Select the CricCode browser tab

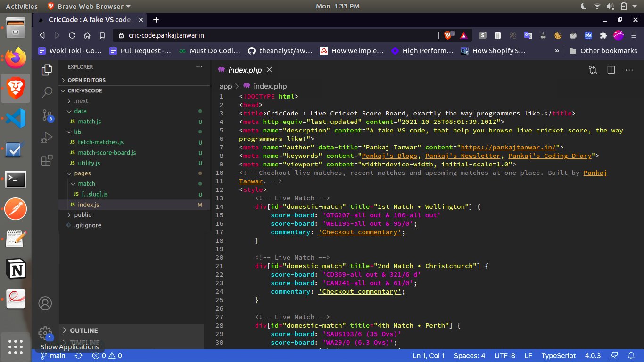[x=90, y=20]
